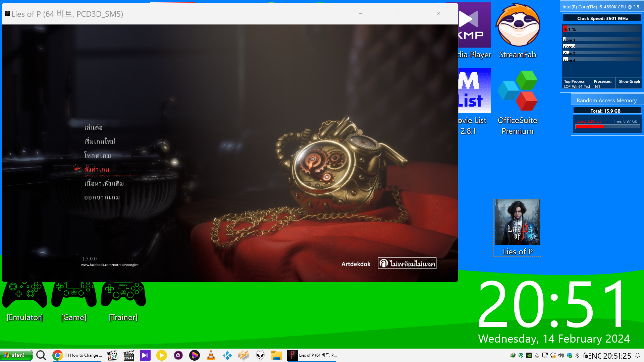Switch to the Lies of P taskbar button
This screenshot has height=362, width=644.
pyautogui.click(x=312, y=355)
